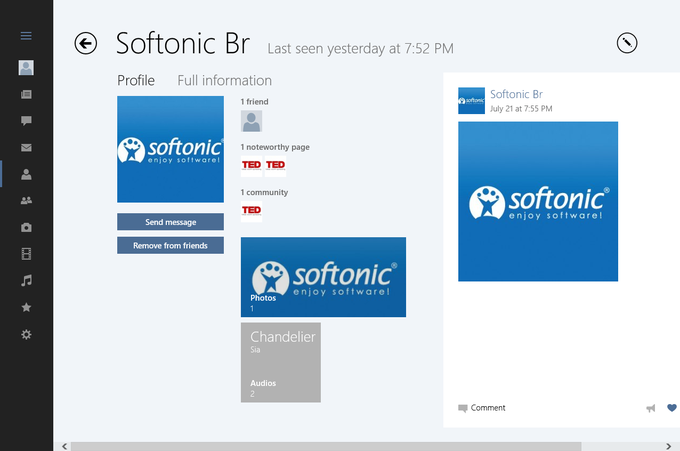Open the chat bubble icon in sidebar
The image size is (680, 451).
26,121
